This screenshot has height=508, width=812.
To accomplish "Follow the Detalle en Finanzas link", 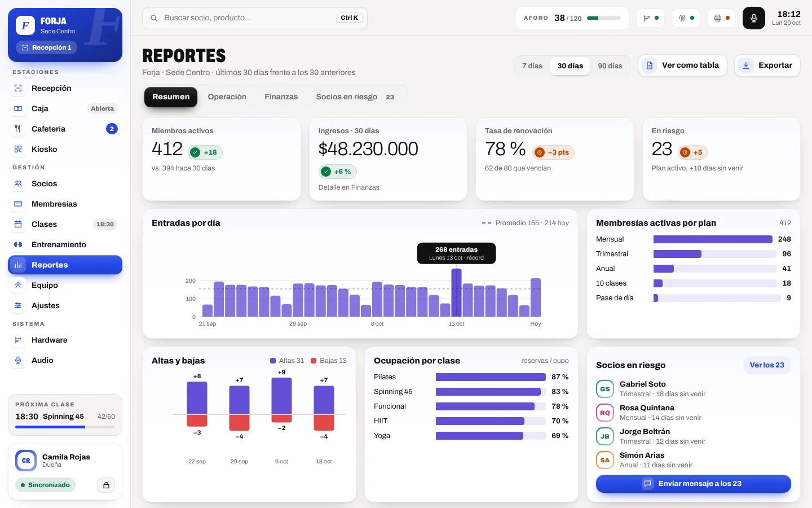I will 349,187.
